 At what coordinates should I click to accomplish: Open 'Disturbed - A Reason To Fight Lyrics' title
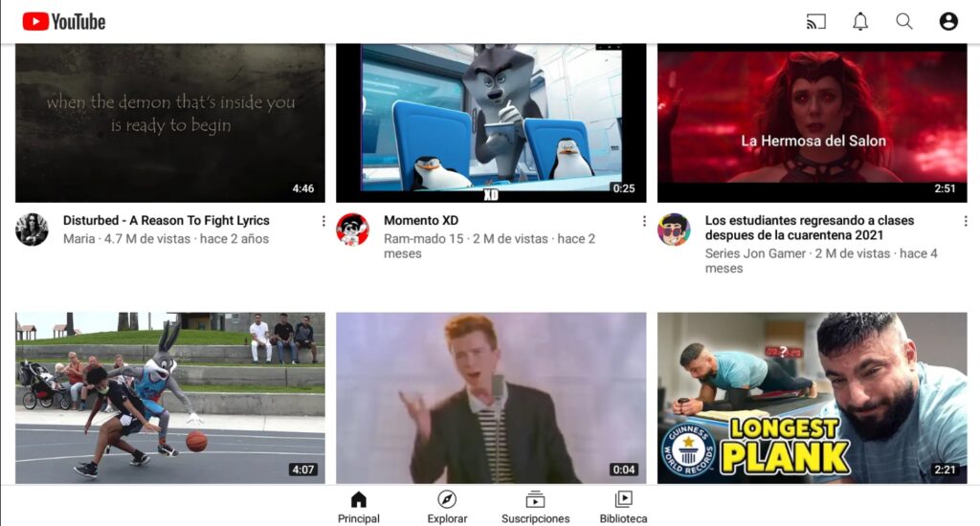click(x=167, y=220)
